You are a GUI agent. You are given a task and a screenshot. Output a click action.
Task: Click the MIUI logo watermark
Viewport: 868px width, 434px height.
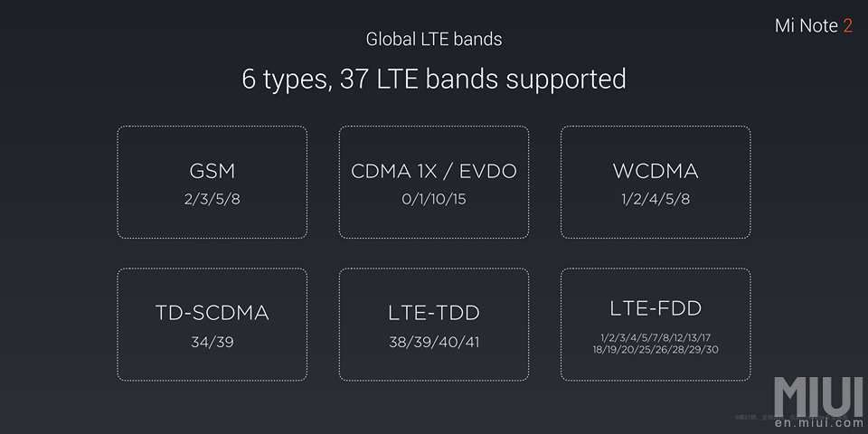(818, 397)
